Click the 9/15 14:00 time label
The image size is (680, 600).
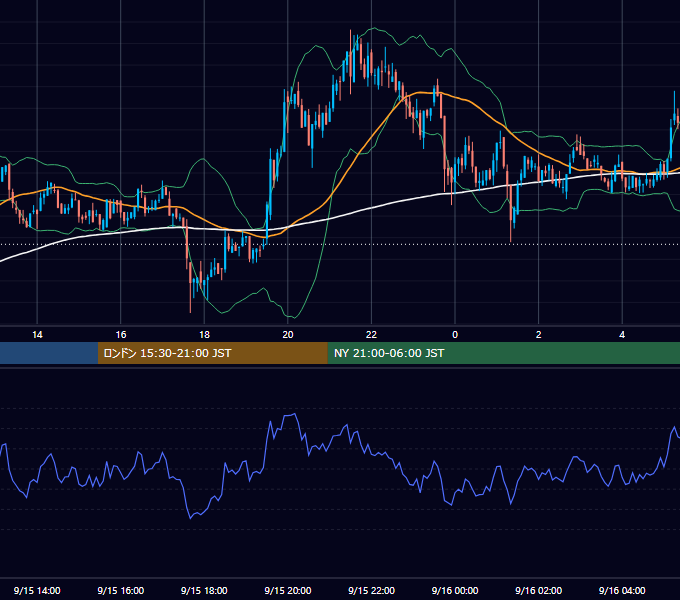[x=37, y=590]
